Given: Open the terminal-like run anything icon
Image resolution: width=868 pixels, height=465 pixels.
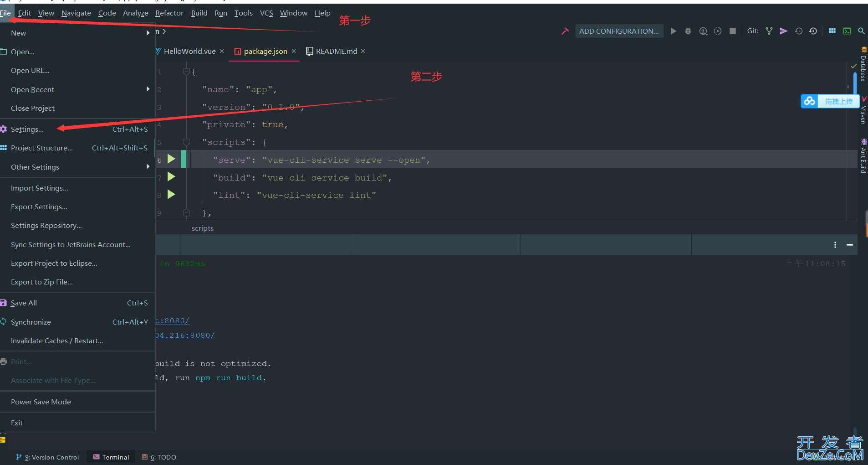Looking at the screenshot, I should (847, 31).
